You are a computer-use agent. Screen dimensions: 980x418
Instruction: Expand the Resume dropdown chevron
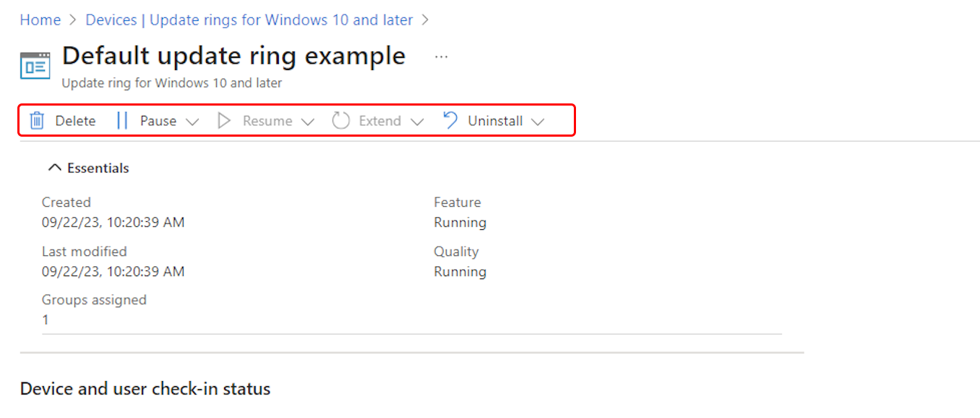(308, 122)
